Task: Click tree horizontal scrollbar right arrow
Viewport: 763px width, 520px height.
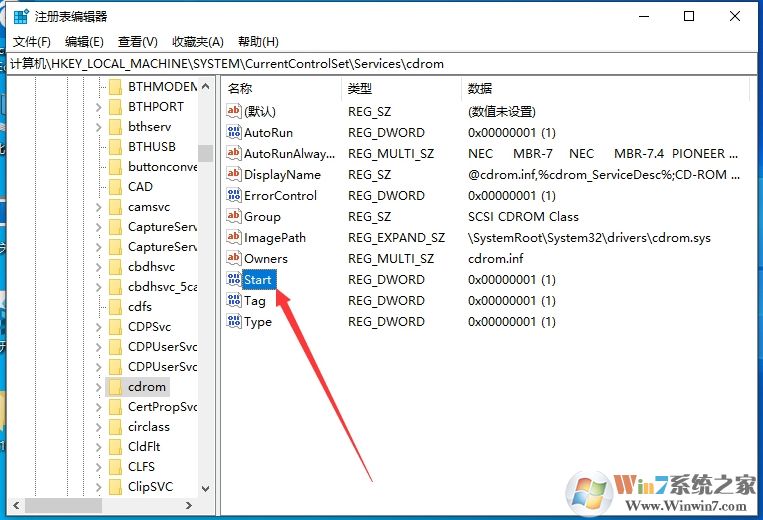Action: 189,505
